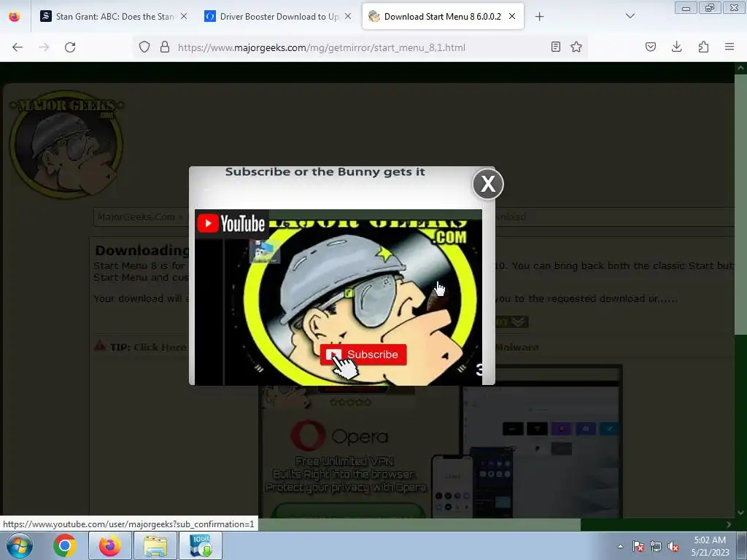
Task: Toggle reader view icon in address bar
Action: tap(555, 47)
